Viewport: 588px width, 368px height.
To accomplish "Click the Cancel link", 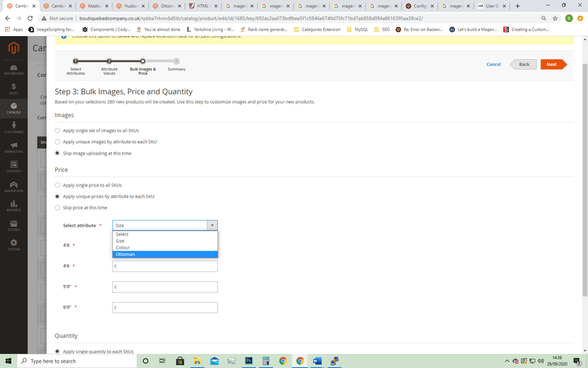I will pyautogui.click(x=493, y=64).
